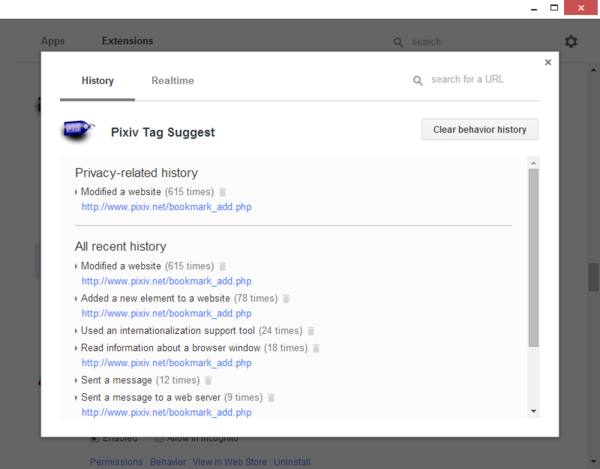Click the history list scrollbar thumb
This screenshot has height=469, width=600.
(533, 258)
